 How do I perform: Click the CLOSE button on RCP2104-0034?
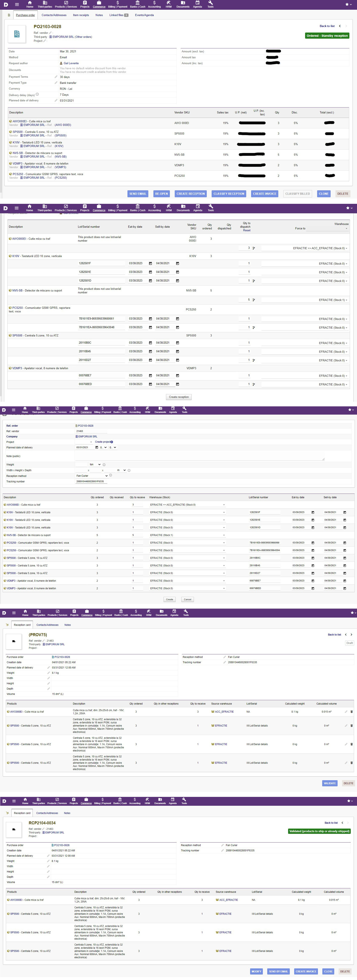328,971
